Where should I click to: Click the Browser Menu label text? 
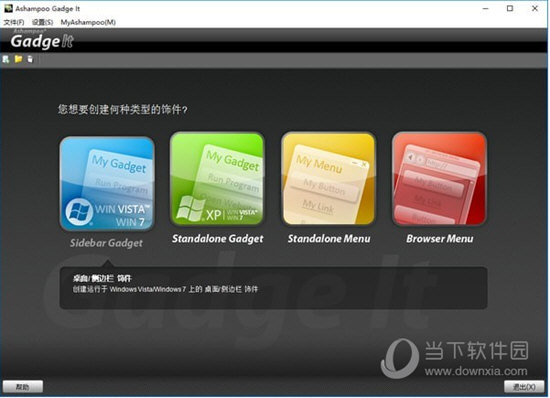tap(440, 239)
